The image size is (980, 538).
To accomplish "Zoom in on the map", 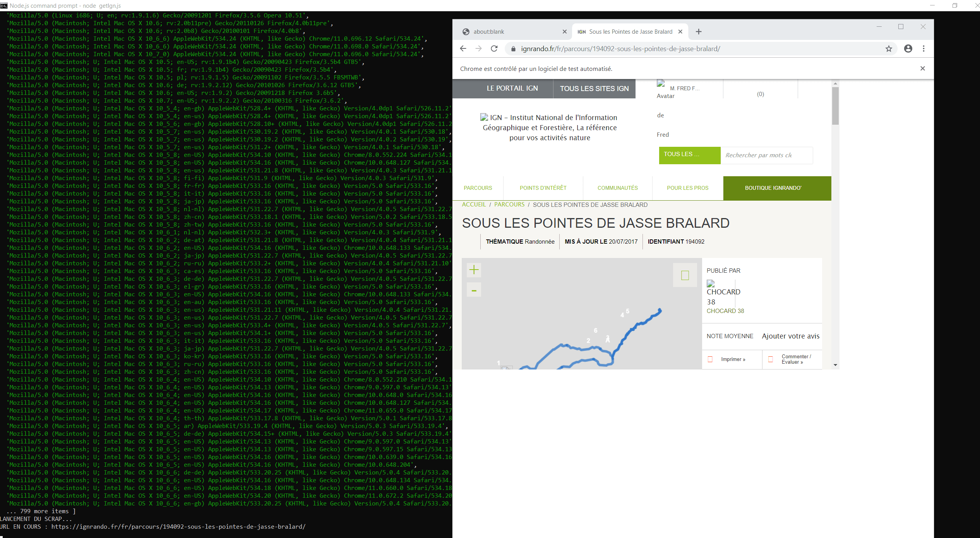I will point(474,270).
